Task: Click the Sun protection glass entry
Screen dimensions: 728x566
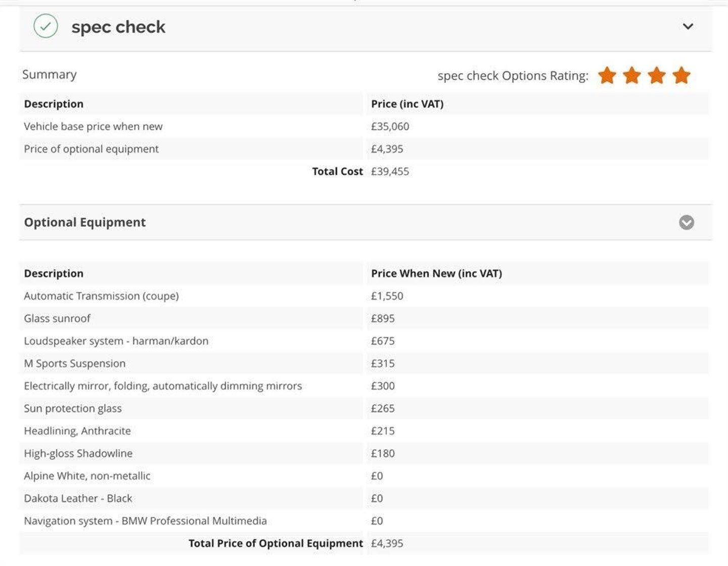Action: point(73,408)
